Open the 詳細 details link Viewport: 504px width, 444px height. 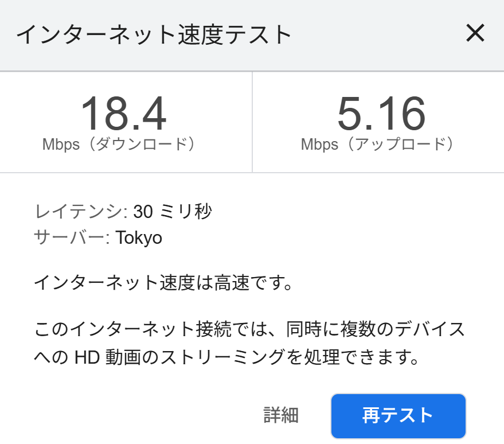pyautogui.click(x=281, y=415)
